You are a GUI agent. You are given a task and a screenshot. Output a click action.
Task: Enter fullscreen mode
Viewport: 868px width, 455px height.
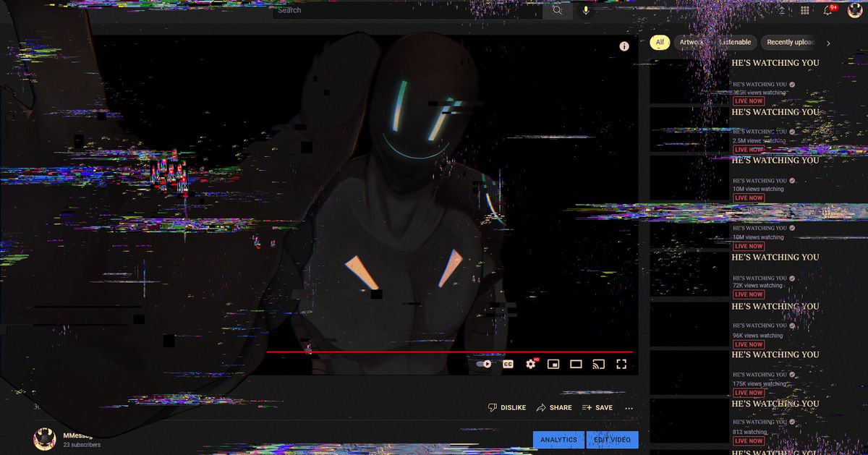tap(621, 364)
